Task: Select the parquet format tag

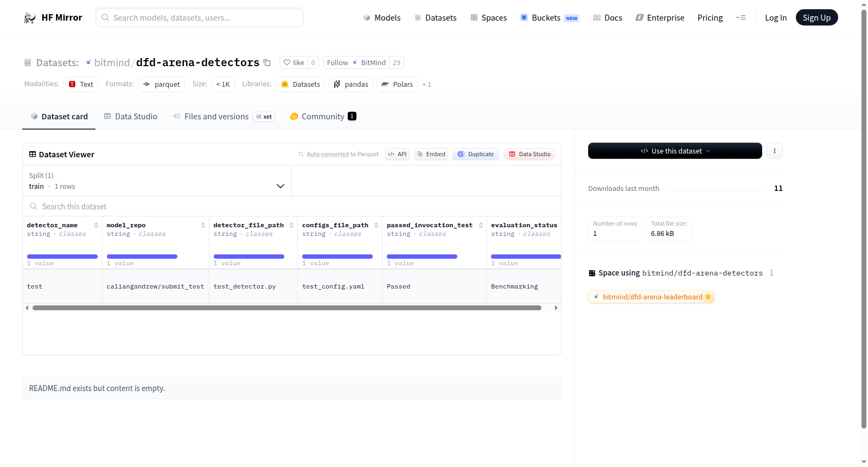Action: 161,84
